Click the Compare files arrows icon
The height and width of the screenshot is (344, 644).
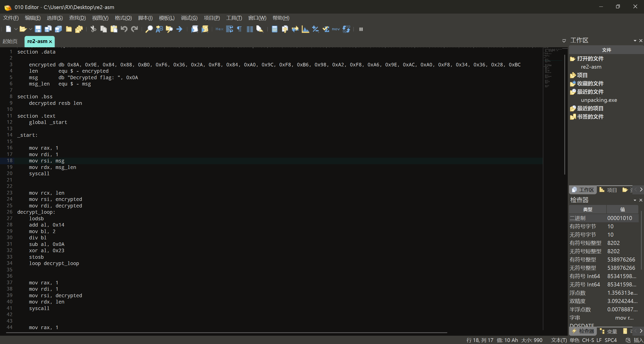click(x=295, y=29)
